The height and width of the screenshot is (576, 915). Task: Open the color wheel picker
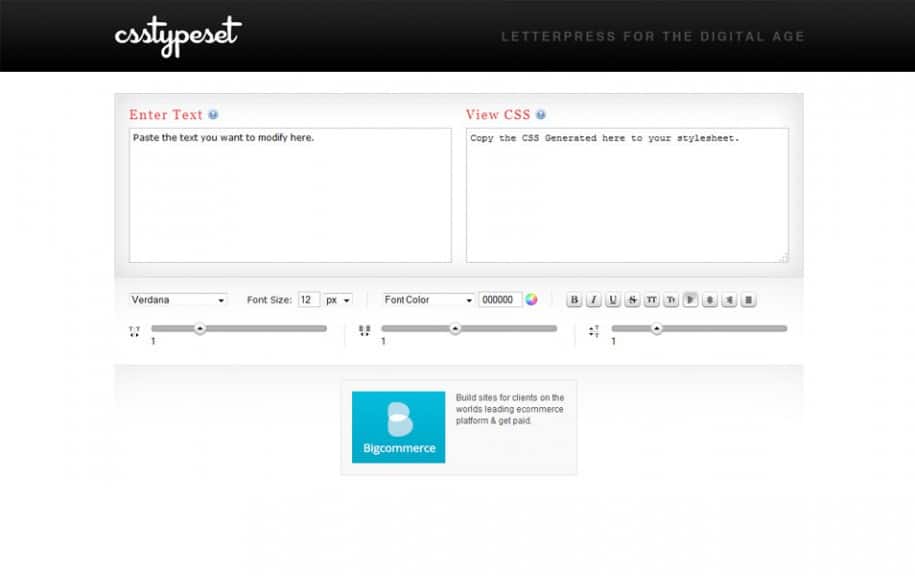pyautogui.click(x=531, y=299)
